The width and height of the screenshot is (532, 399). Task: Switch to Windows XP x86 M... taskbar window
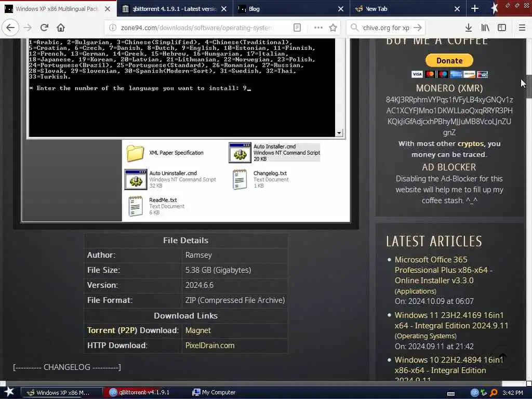click(x=61, y=393)
